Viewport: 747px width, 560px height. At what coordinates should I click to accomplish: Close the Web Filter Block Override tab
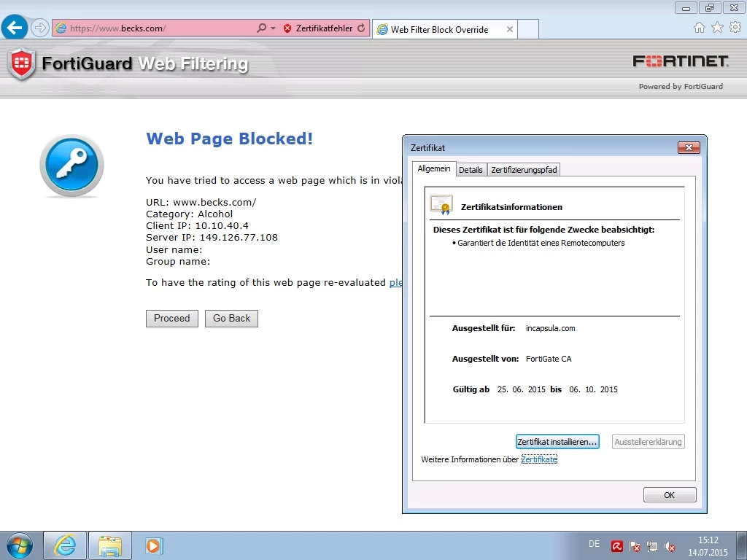(509, 29)
